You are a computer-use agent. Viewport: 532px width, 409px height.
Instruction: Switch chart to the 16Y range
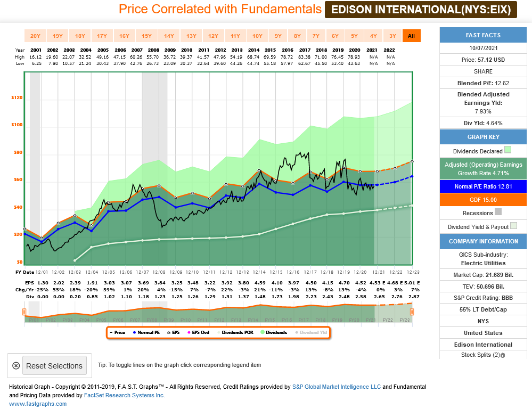[124, 36]
